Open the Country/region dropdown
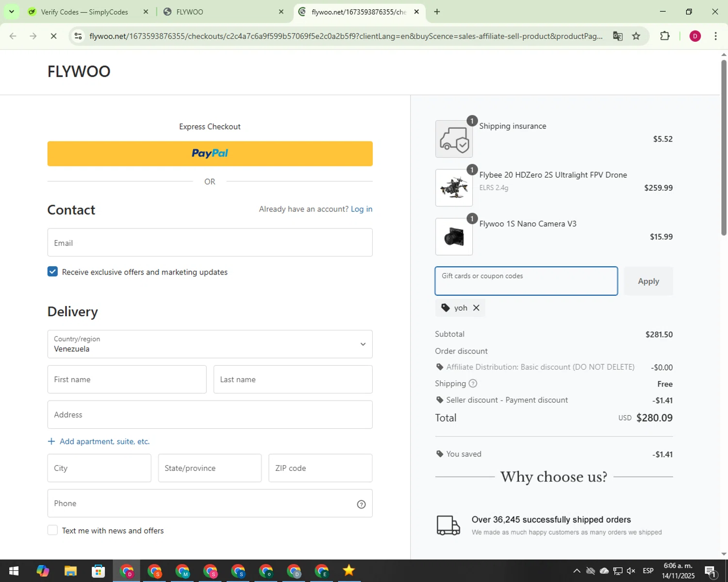This screenshot has height=582, width=728. (x=210, y=344)
